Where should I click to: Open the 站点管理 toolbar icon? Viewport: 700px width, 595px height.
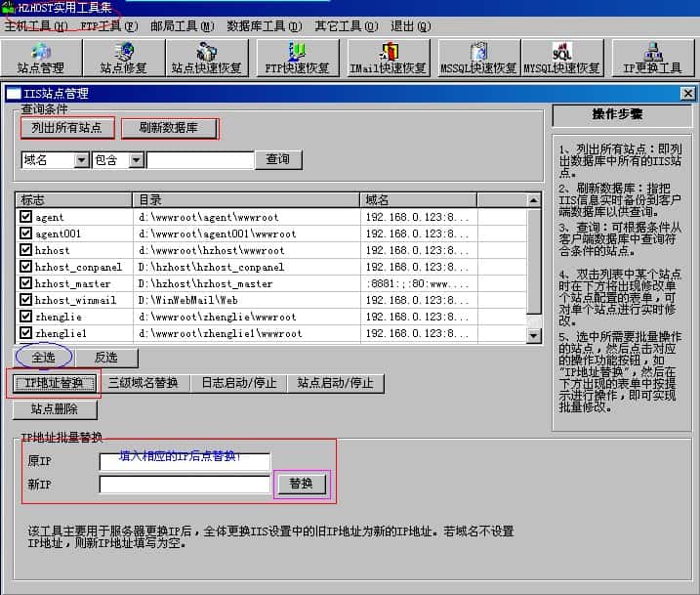click(x=40, y=58)
